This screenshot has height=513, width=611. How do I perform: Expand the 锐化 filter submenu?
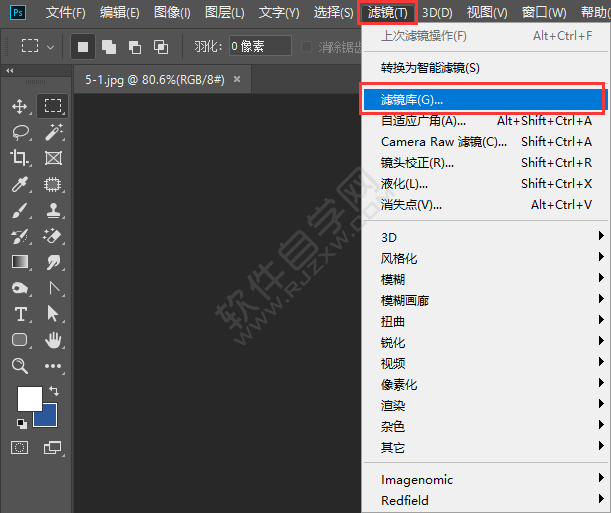(x=486, y=342)
